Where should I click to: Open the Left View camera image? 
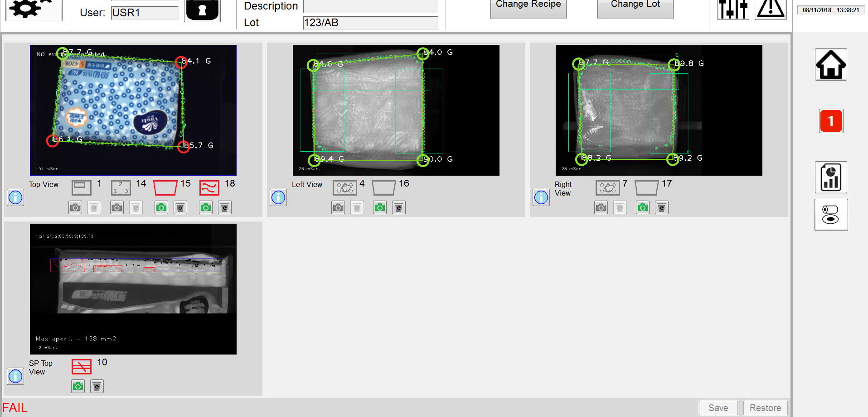396,110
